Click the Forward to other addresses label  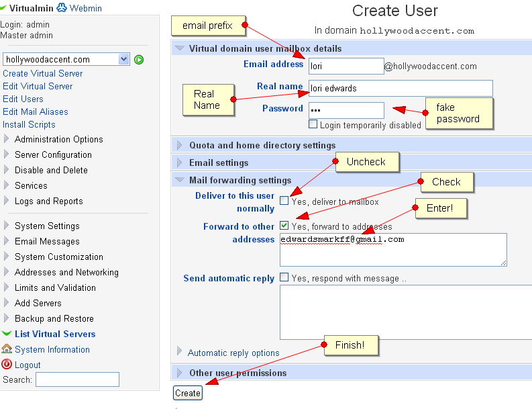(x=239, y=233)
